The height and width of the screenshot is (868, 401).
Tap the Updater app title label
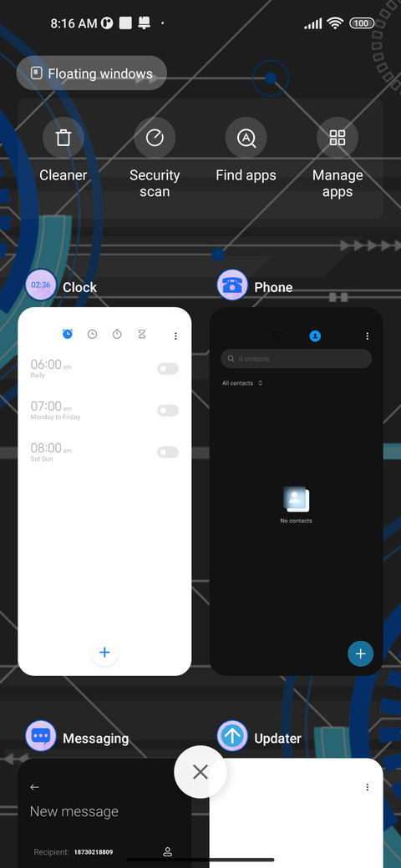pos(277,739)
